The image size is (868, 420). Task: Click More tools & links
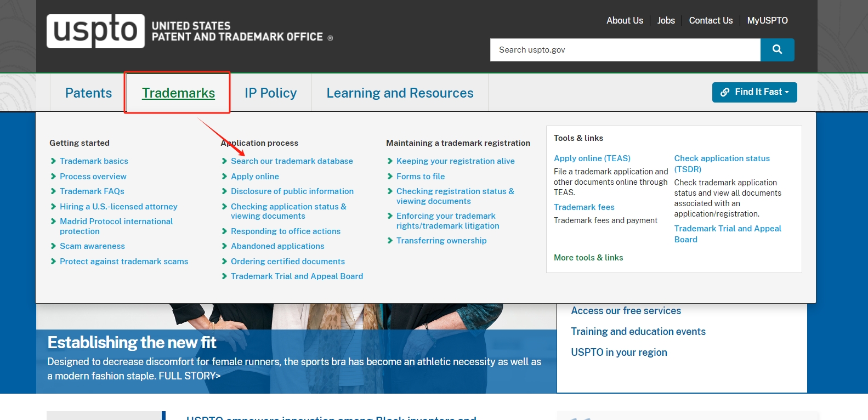tap(588, 258)
